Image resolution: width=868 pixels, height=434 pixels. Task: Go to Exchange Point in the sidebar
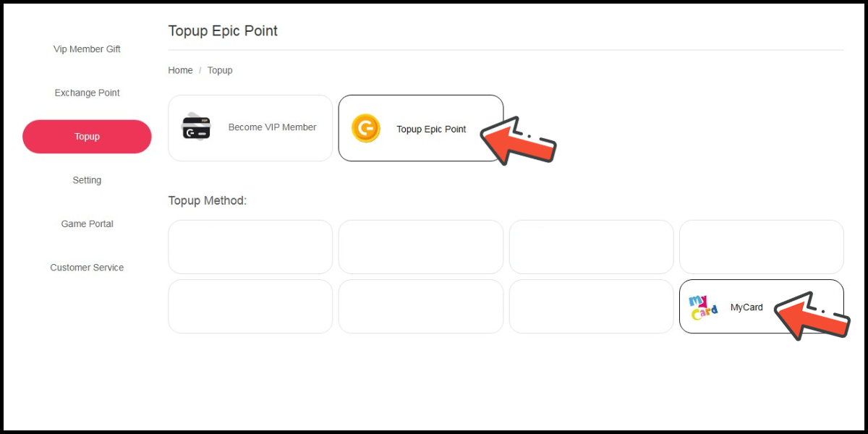87,93
